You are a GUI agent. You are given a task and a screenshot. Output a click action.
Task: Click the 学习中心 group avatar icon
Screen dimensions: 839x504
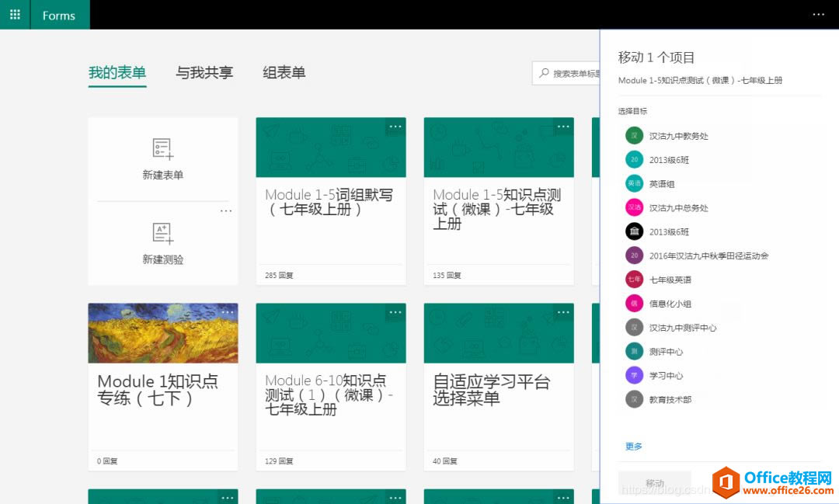[633, 375]
